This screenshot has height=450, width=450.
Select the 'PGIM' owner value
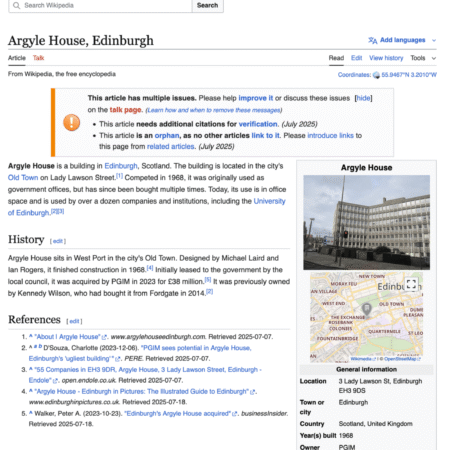pos(347,447)
